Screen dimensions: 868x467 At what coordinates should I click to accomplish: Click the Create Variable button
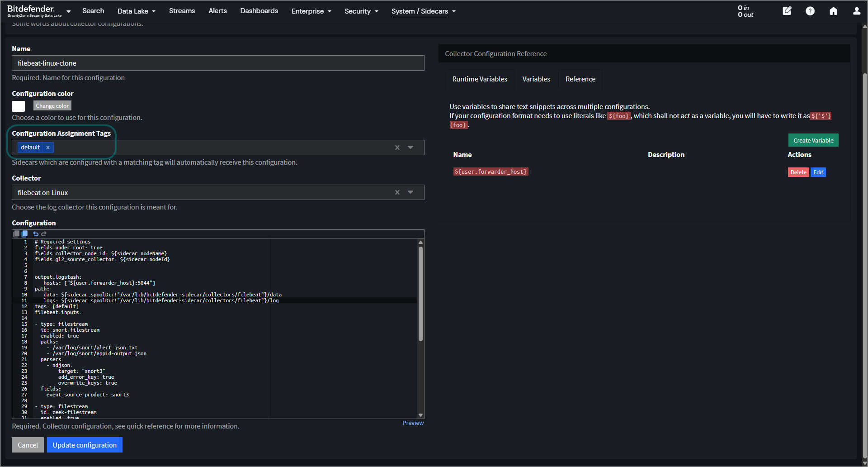tap(813, 140)
